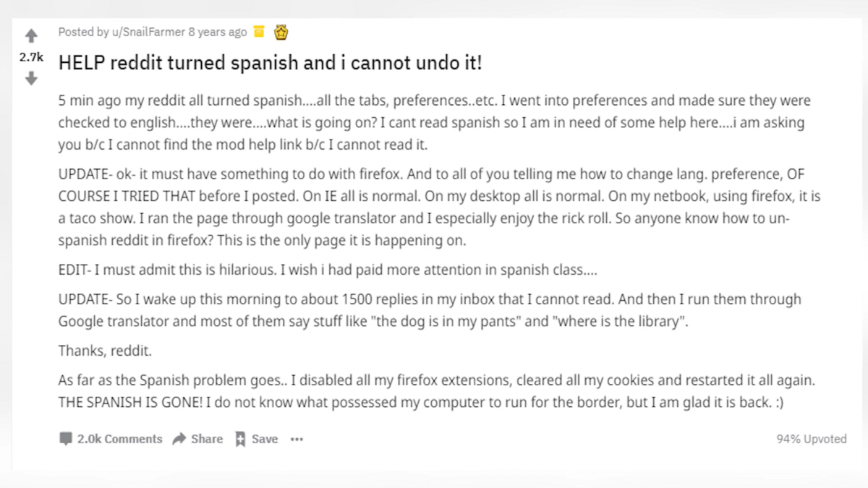Click the Share label
This screenshot has width=868, height=488.
(x=207, y=439)
